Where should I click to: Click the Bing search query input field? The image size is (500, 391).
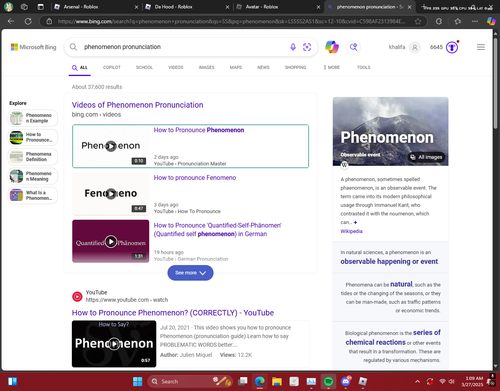point(183,47)
